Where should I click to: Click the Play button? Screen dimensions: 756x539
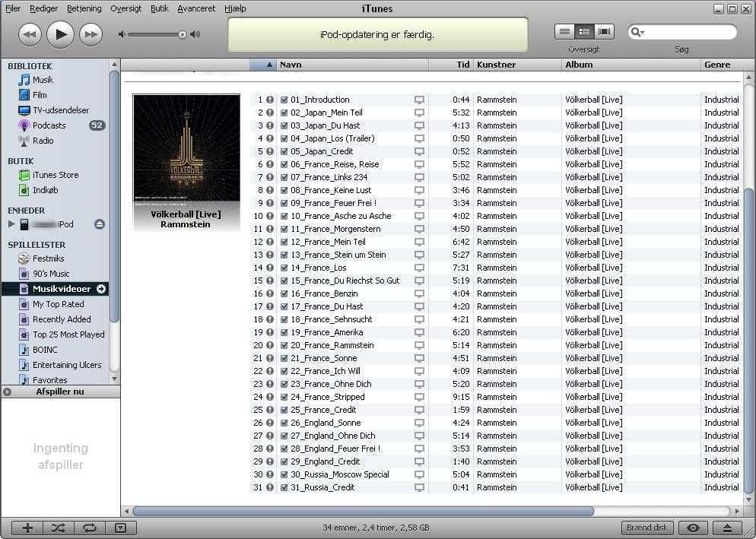[x=60, y=34]
